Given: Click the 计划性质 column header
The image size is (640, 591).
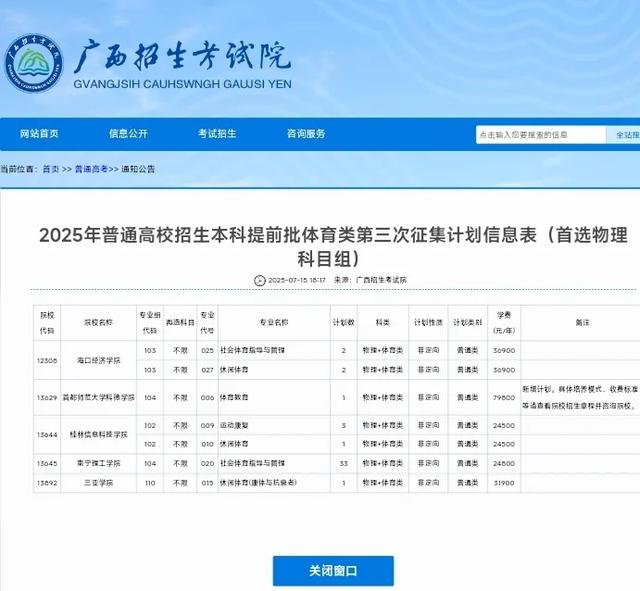Looking at the screenshot, I should point(428,322).
